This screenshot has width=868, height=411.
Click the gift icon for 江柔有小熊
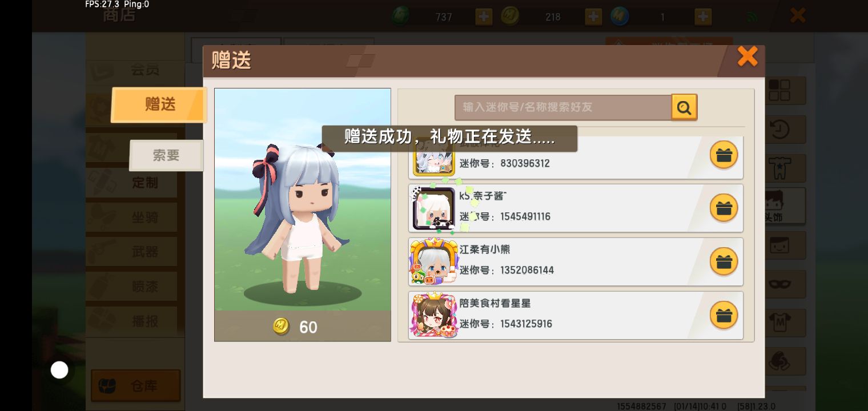[724, 262]
